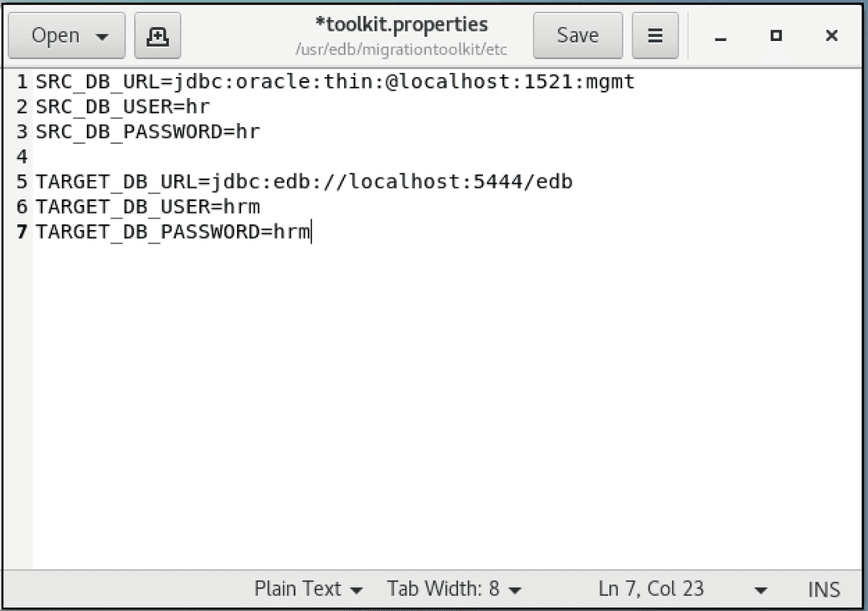Save the modified toolkit.properties file
Viewport: 868px width, 611px height.
tap(577, 35)
